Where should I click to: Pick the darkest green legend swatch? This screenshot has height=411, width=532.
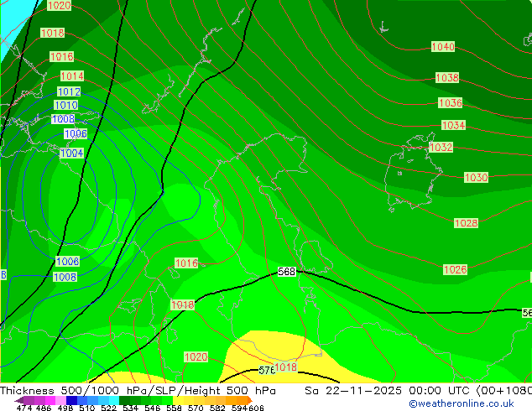124,400
